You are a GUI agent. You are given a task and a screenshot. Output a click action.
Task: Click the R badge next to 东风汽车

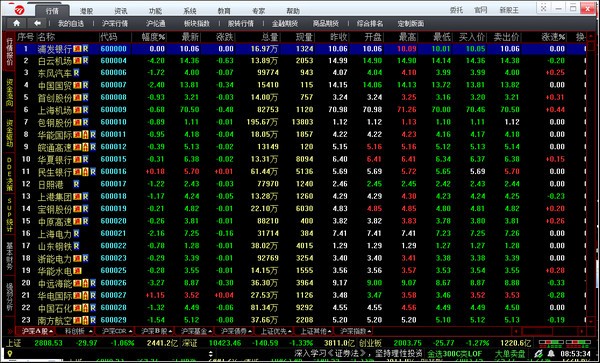pos(76,73)
